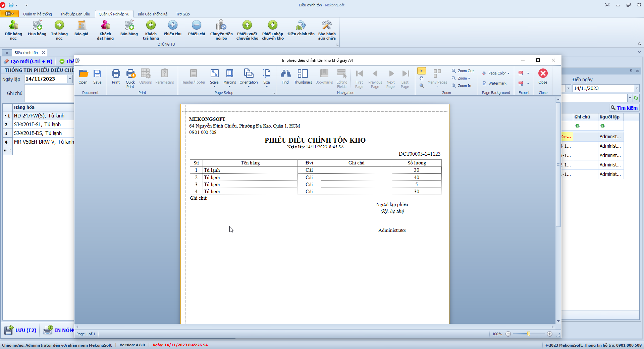The width and height of the screenshot is (644, 349).
Task: Switch to Báo Cáo Thống Kê tab
Action: [153, 14]
